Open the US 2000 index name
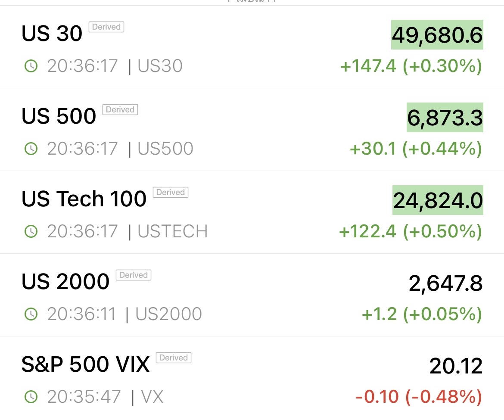The width and height of the screenshot is (504, 420). (x=65, y=282)
